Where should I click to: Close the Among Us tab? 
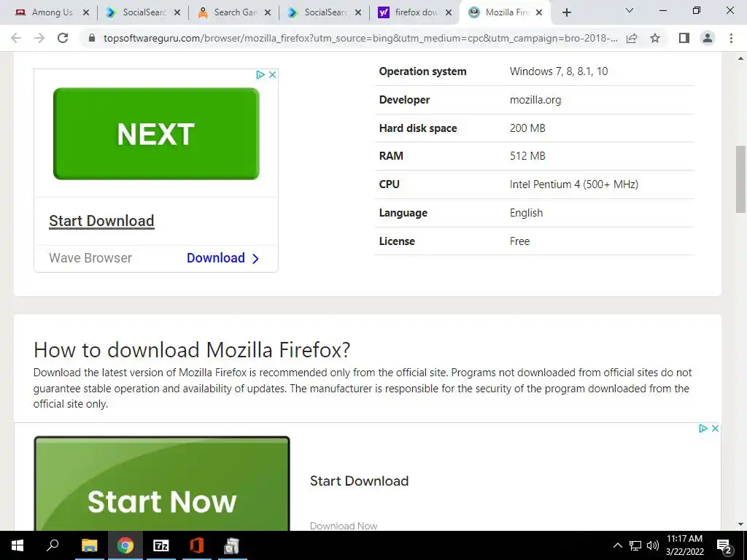86,12
